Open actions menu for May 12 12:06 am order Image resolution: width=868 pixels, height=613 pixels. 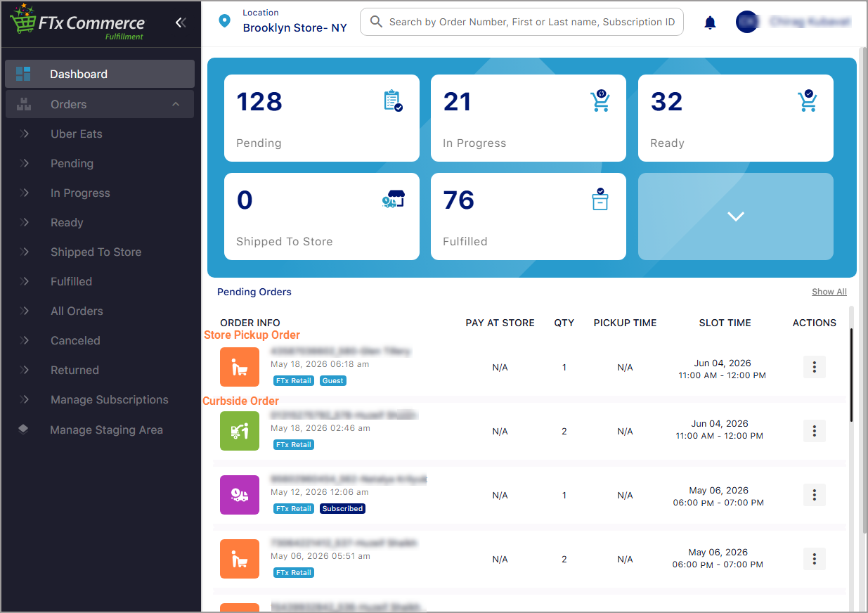(x=815, y=495)
